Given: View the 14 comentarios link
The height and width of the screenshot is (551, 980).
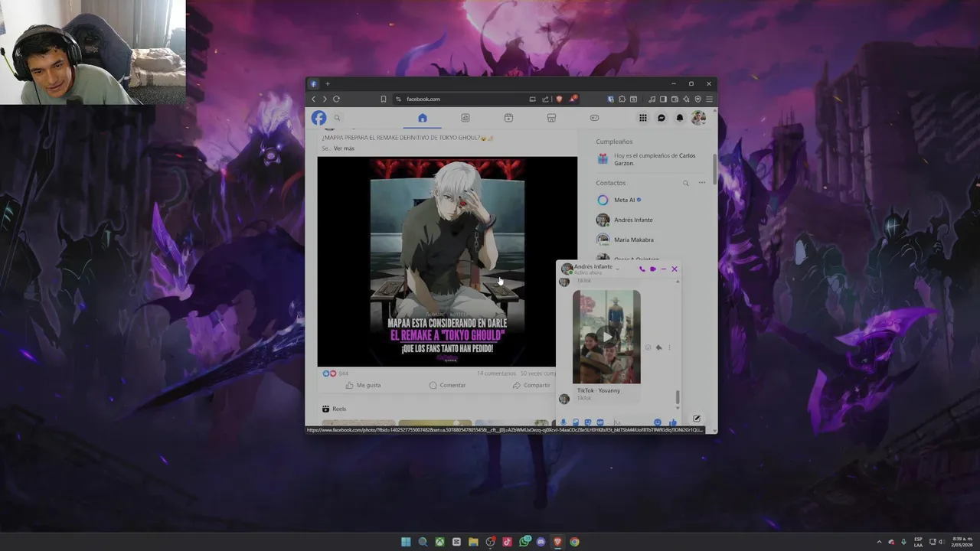Looking at the screenshot, I should 496,373.
